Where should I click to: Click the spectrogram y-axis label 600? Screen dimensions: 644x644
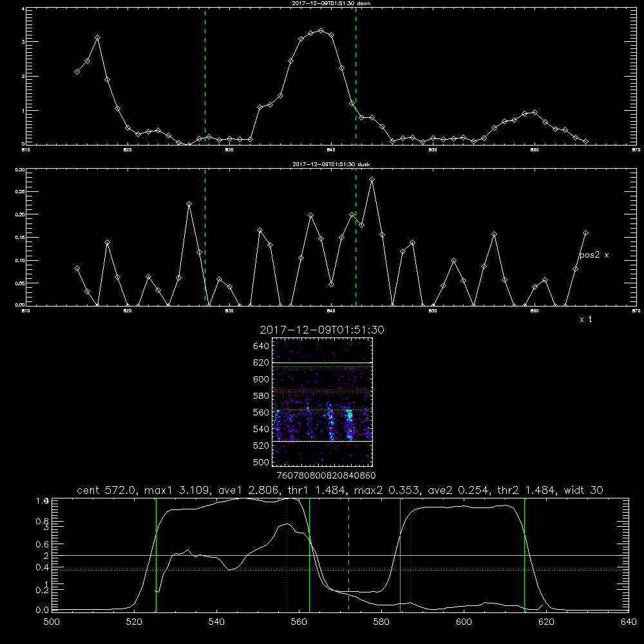(x=261, y=379)
